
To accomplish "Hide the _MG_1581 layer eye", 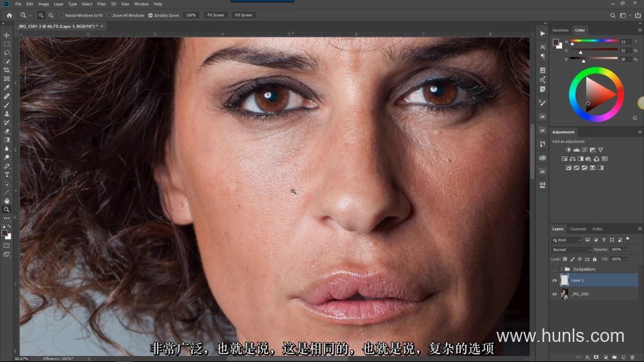I will tap(555, 294).
